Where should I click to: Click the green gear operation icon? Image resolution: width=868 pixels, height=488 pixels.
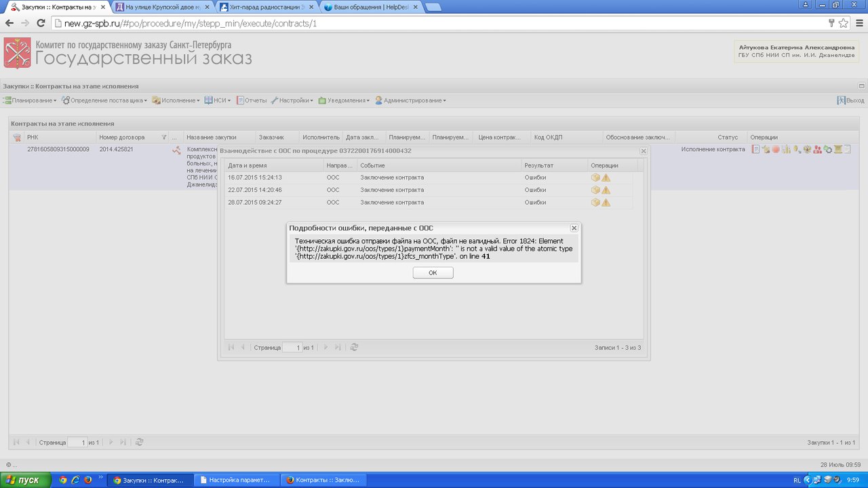pos(827,149)
